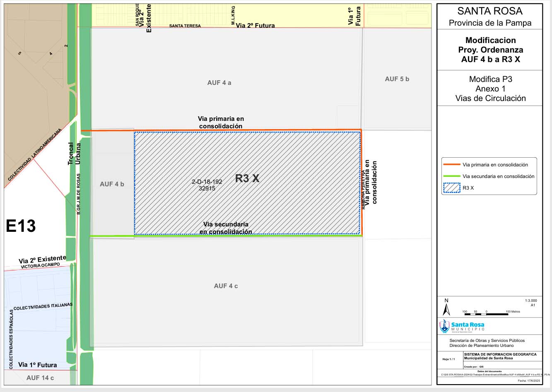Screen dimensions: 552x392
Task: Click the R3 X hatched legend symbol
Action: [x=452, y=188]
